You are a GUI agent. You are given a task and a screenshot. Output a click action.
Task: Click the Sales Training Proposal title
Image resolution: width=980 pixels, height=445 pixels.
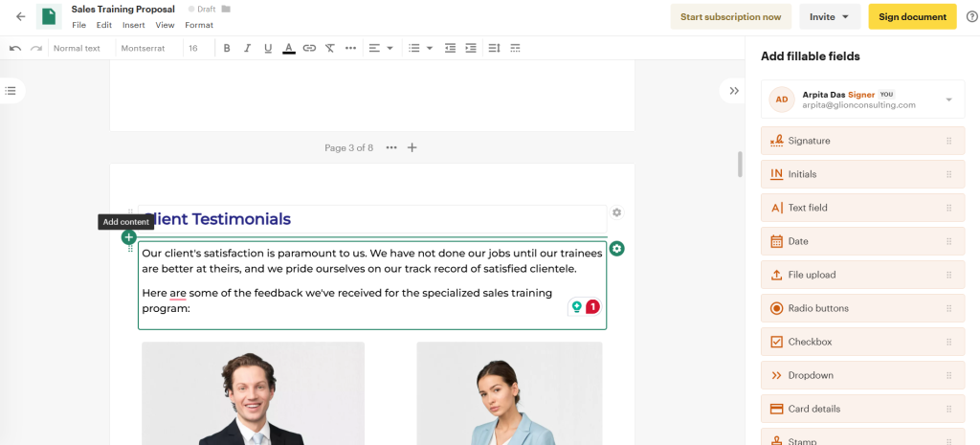(123, 10)
